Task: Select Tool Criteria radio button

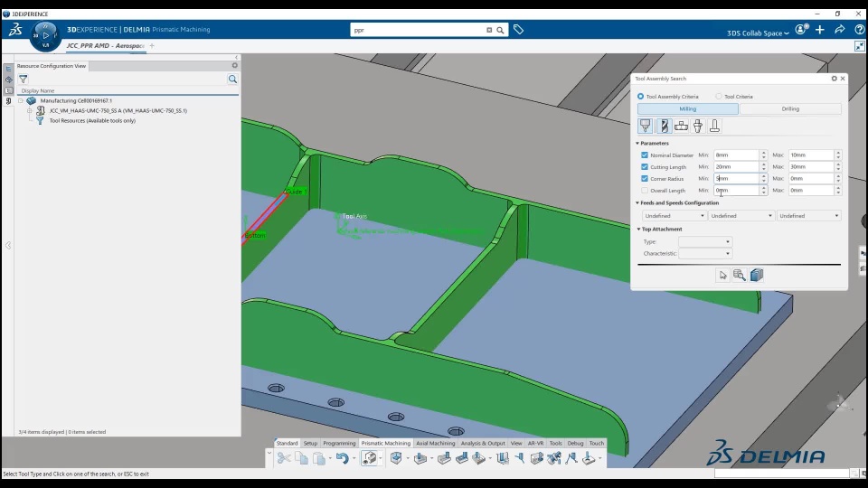Action: [x=719, y=97]
